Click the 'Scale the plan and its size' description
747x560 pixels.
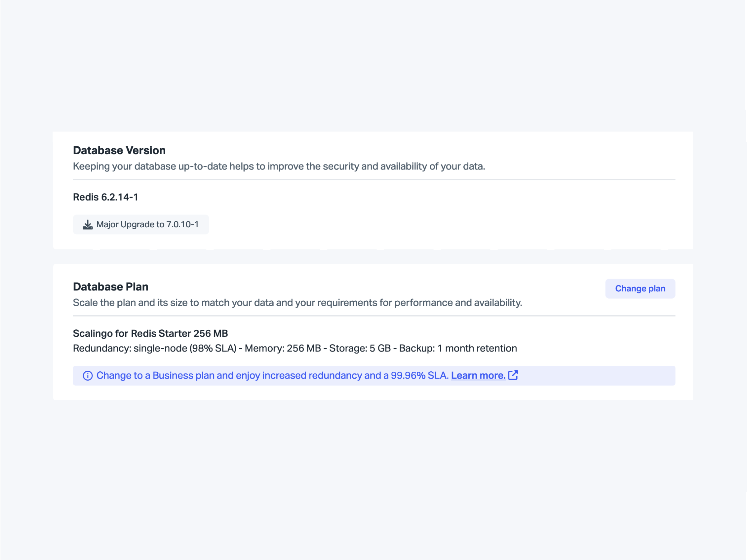pos(297,302)
